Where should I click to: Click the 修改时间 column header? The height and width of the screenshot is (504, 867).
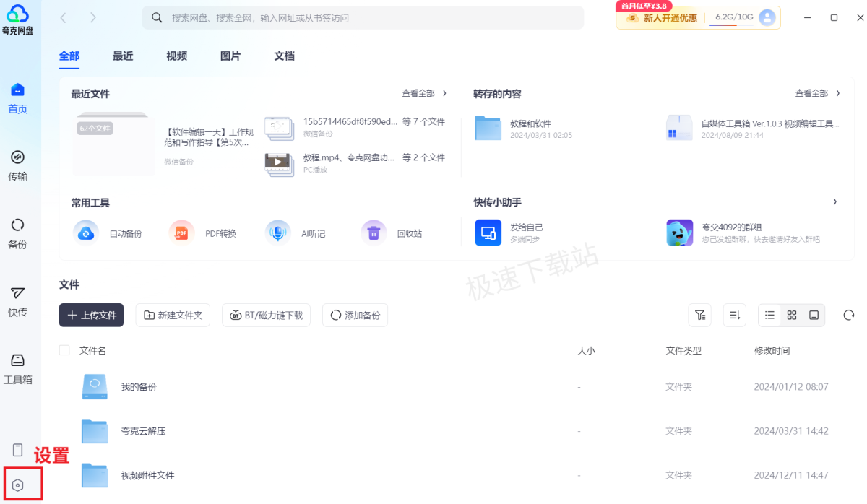pyautogui.click(x=772, y=350)
